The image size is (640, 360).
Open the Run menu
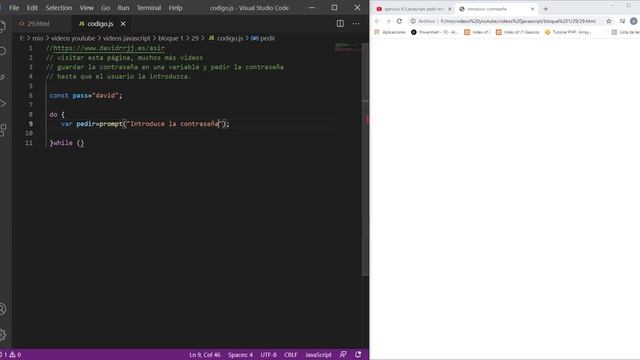click(x=123, y=8)
